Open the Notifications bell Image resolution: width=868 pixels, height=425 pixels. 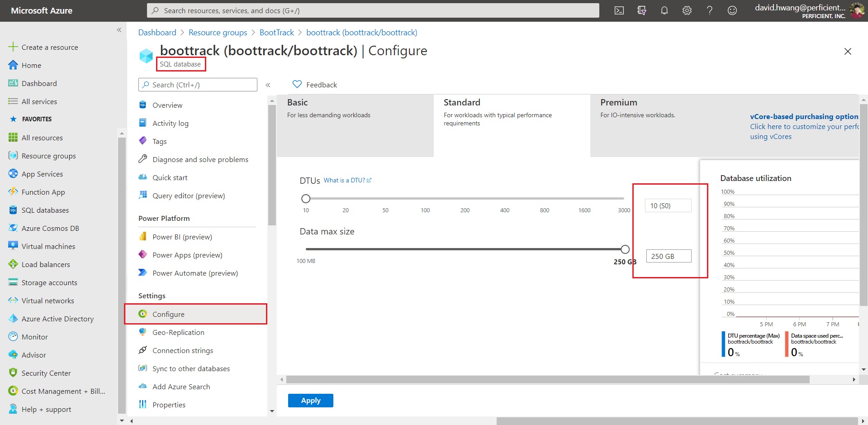tap(664, 10)
